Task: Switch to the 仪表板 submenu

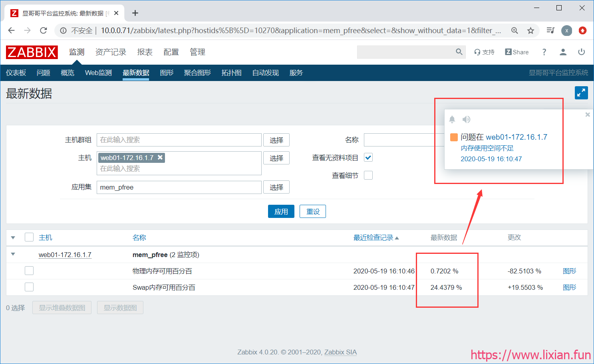Action: click(x=16, y=73)
